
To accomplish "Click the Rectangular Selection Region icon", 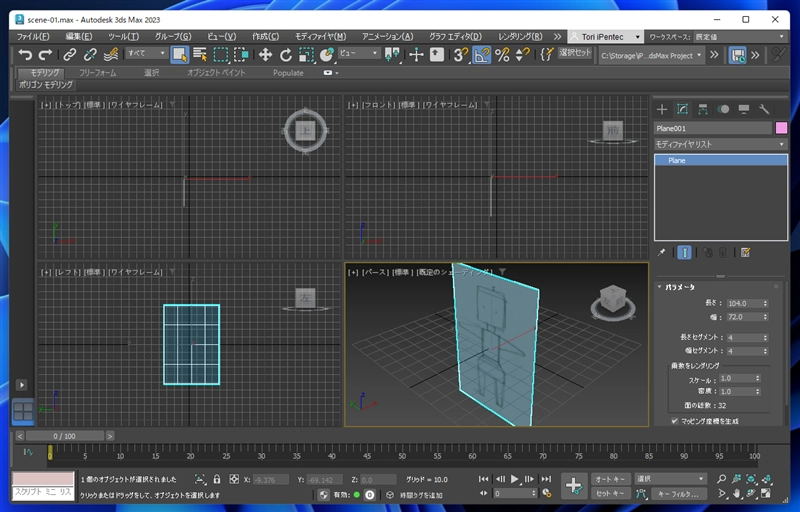I will coord(221,55).
